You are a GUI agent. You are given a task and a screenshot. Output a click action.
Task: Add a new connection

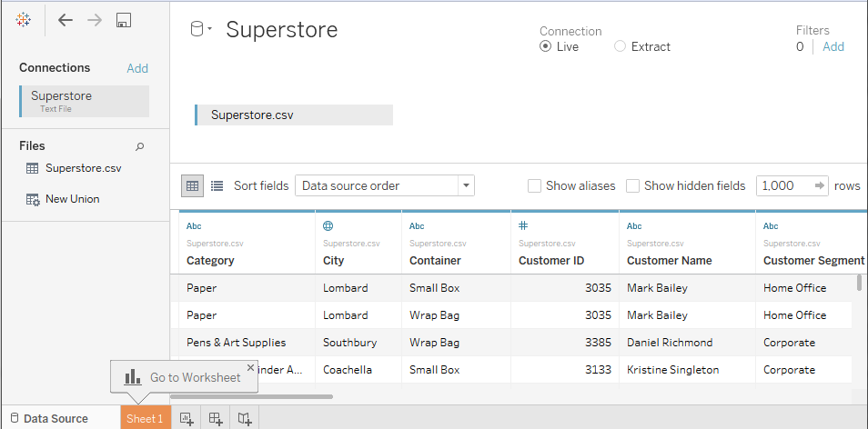(x=137, y=68)
